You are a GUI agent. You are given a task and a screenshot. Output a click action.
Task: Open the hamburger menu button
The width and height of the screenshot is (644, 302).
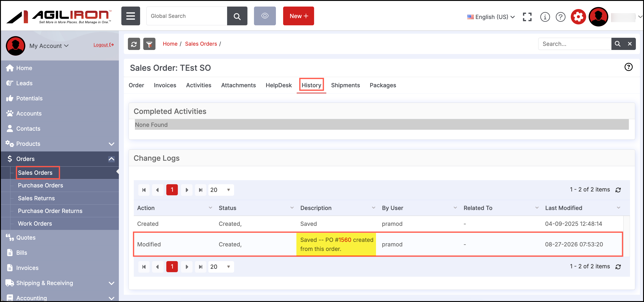131,16
